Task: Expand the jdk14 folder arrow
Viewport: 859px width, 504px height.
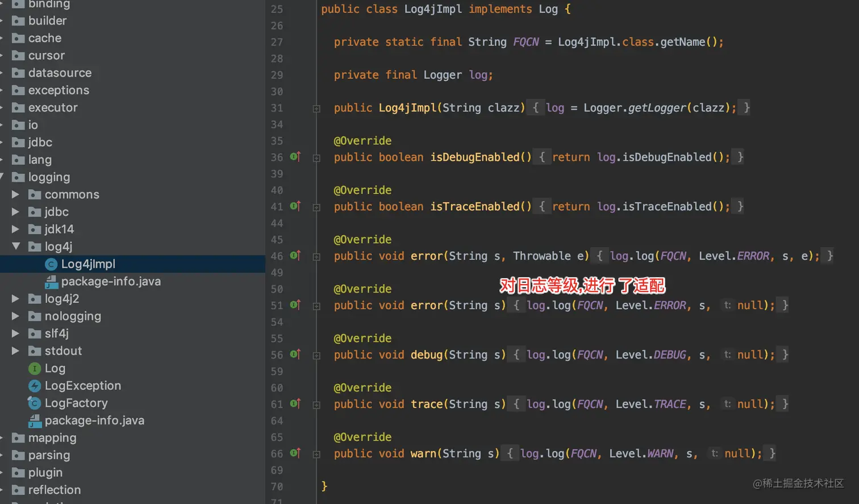Action: [x=16, y=230]
